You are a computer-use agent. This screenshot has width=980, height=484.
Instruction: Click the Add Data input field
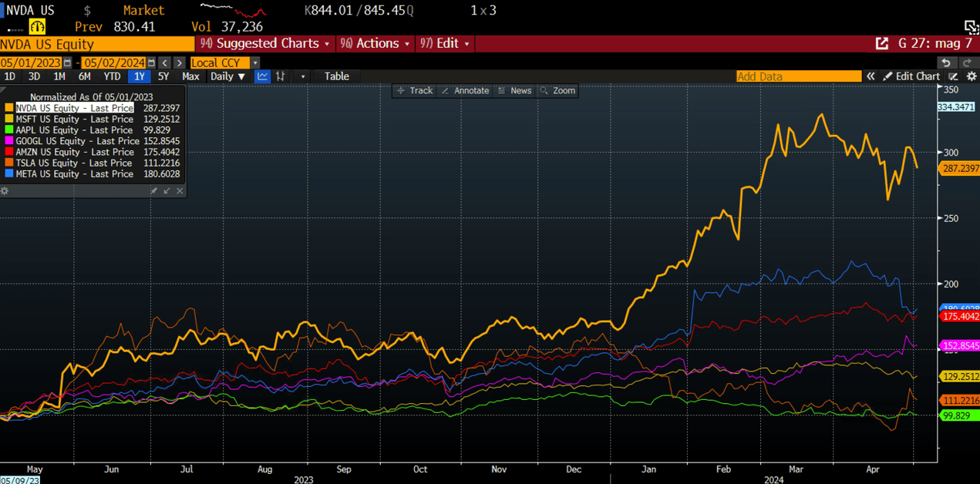(x=798, y=76)
